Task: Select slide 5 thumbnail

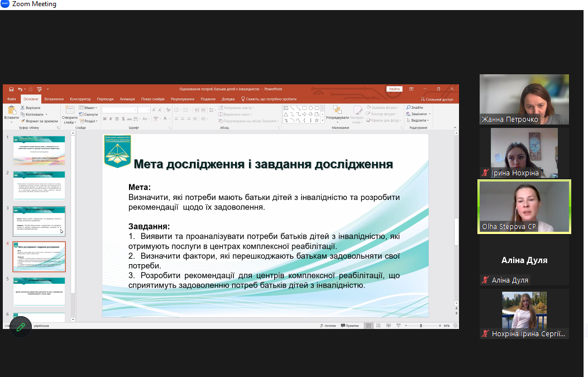Action: [x=39, y=292]
